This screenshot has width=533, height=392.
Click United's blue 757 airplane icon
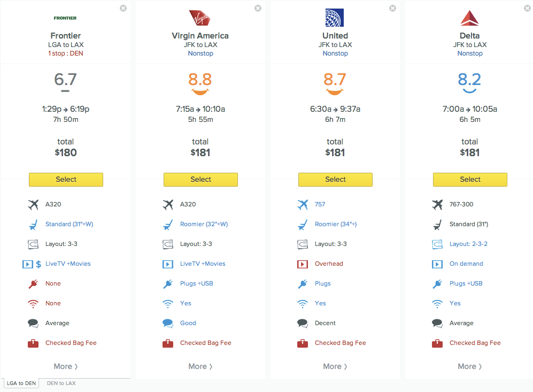pyautogui.click(x=303, y=205)
